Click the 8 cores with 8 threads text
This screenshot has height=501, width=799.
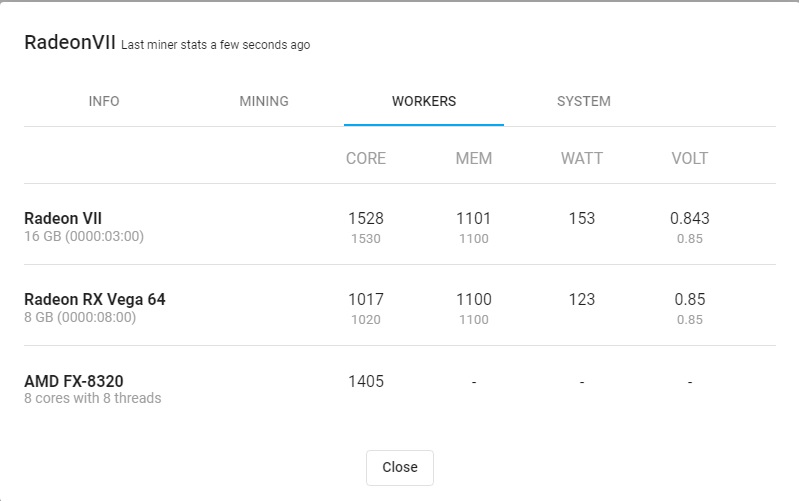click(93, 398)
